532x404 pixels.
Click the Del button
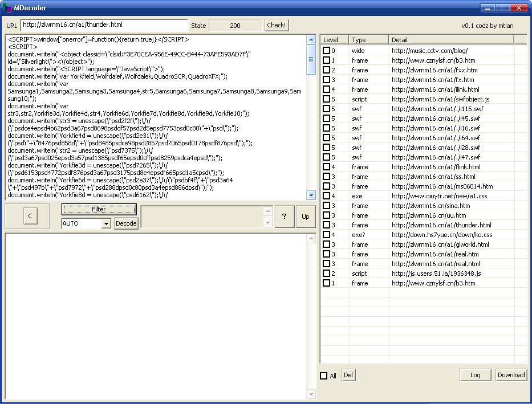(348, 375)
